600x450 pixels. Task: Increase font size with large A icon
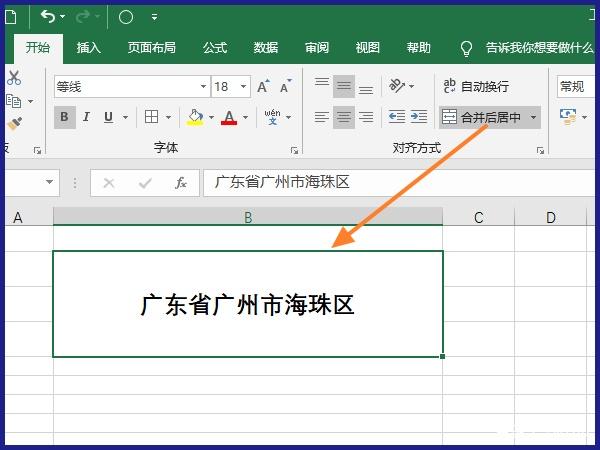[263, 86]
